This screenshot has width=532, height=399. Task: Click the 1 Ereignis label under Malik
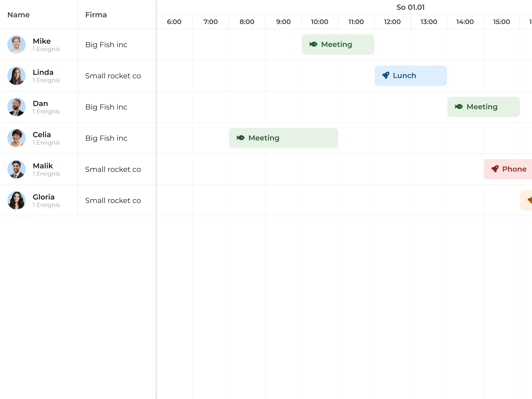point(46,174)
